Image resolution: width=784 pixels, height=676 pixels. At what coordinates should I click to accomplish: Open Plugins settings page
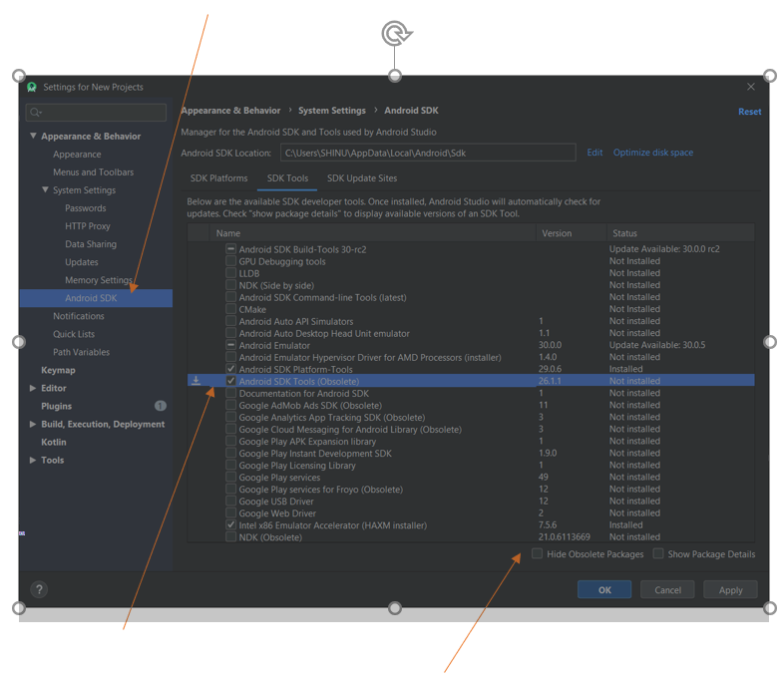tap(56, 406)
